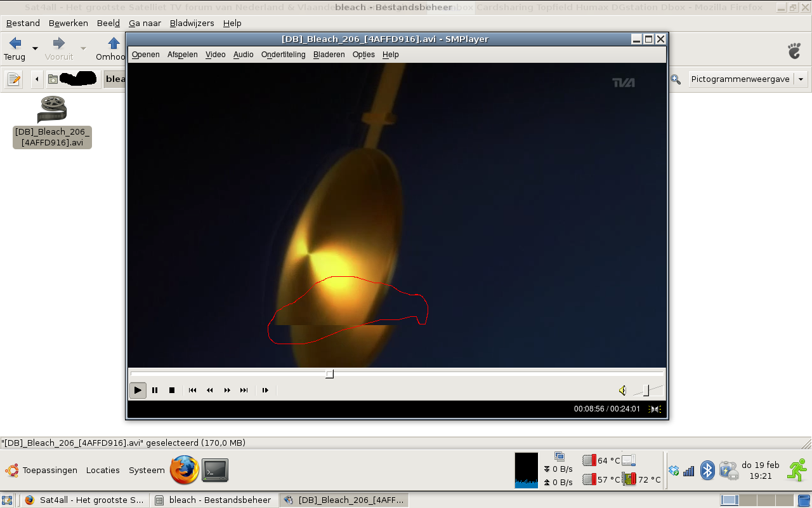
Task: Mute audio via speaker icon in SMPlayer
Action: click(622, 391)
